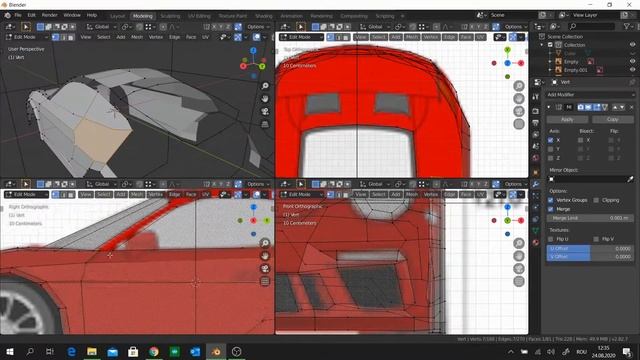Hide the Empty.001 object with its eye icon
This screenshot has width=640, height=360.
[x=632, y=70]
